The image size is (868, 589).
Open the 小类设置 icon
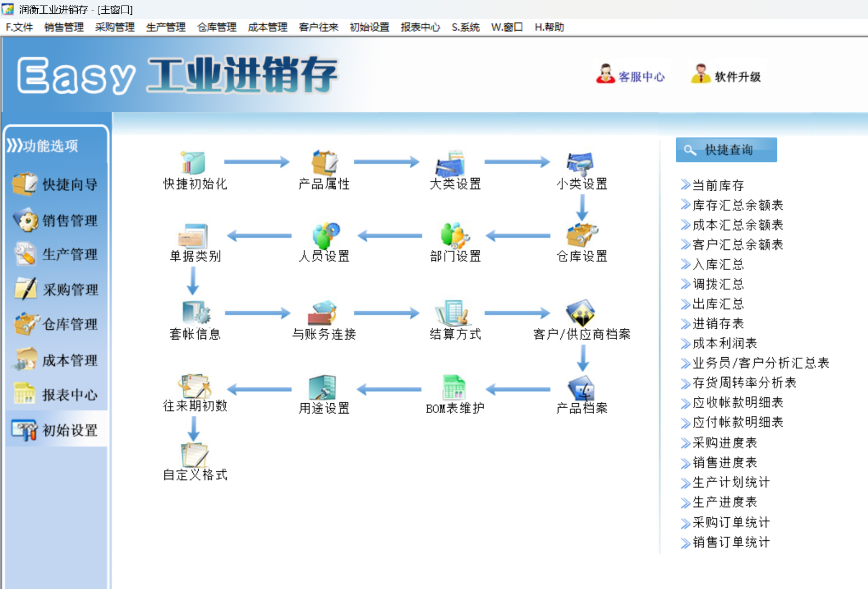580,163
